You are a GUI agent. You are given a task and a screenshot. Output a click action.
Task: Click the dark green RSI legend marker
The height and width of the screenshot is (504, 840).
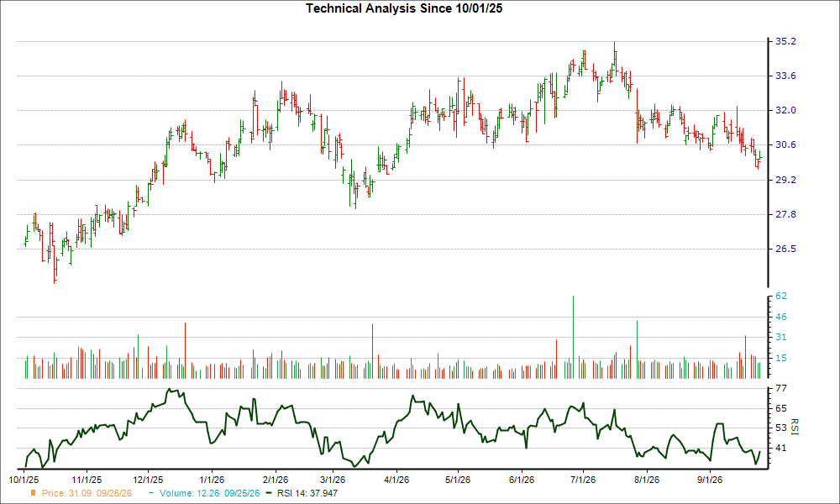(x=269, y=493)
